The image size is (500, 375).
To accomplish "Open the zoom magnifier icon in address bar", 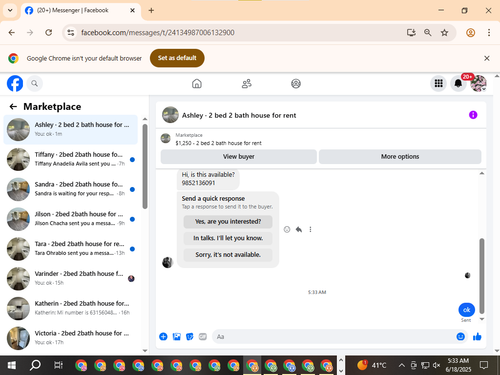I will click(x=428, y=33).
